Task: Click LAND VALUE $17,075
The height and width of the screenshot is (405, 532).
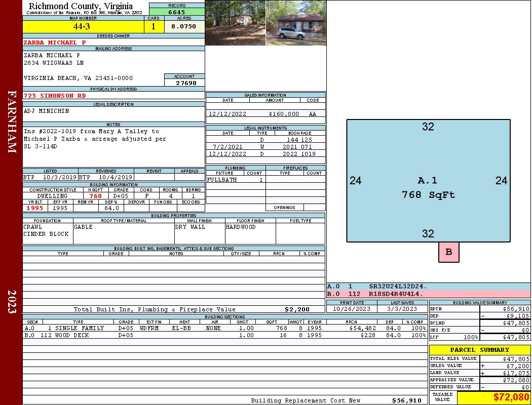Action: pos(516,373)
